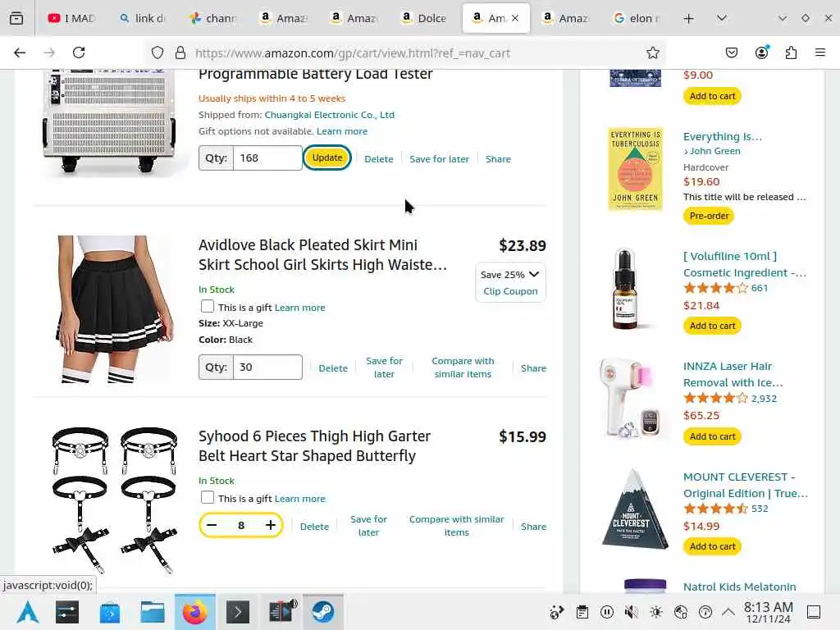Launch Steam from the taskbar
The height and width of the screenshot is (630, 840).
(x=323, y=612)
